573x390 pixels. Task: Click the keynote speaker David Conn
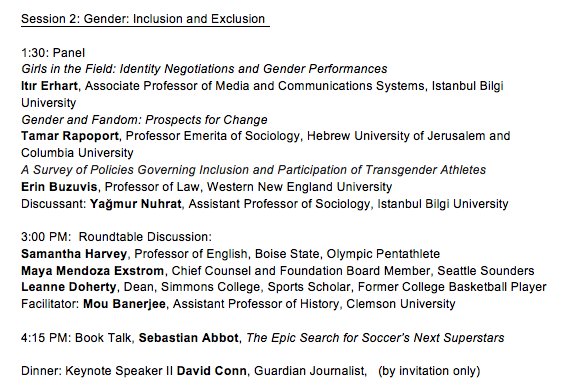[212, 371]
